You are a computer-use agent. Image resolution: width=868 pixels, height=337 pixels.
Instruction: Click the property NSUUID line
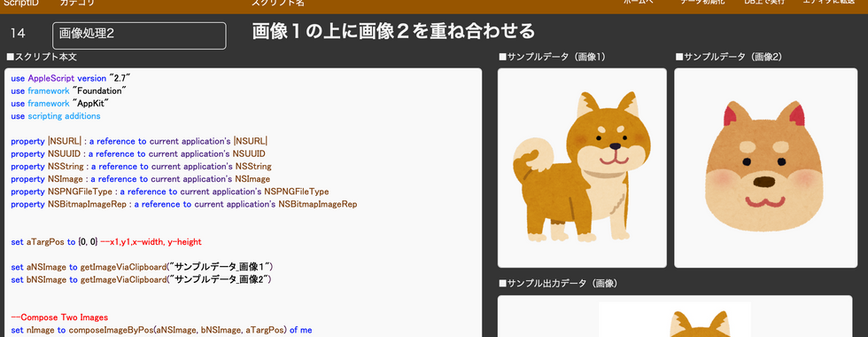point(138,153)
